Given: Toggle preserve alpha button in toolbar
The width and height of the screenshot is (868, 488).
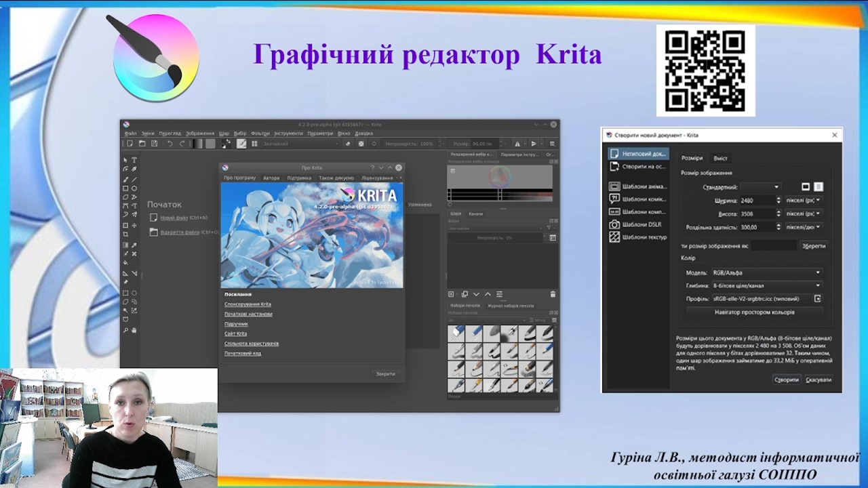Looking at the screenshot, I should pyautogui.click(x=361, y=144).
